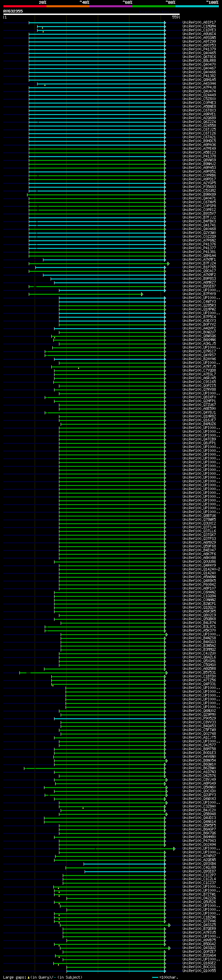Image resolution: width=222 pixels, height=980 pixels.
Task: Select the UniRef100_B3L971 hit label
Action: coord(199,626)
